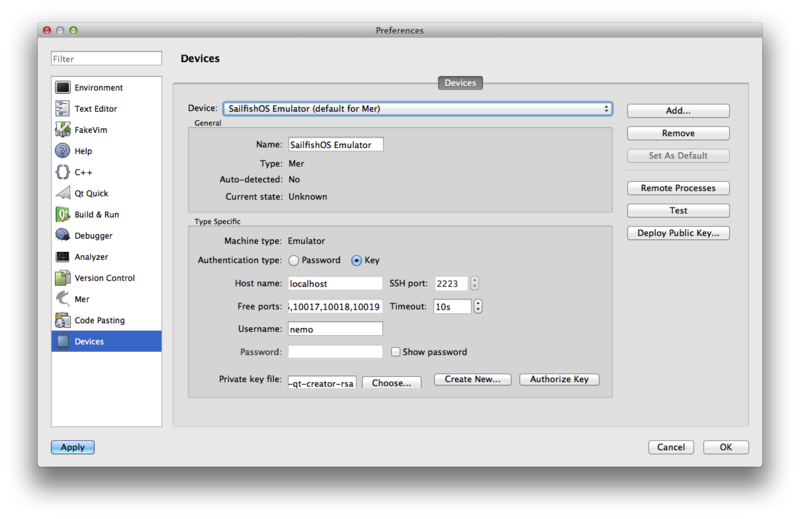800x519 pixels.
Task: Select the Text Editor category label
Action: (95, 109)
